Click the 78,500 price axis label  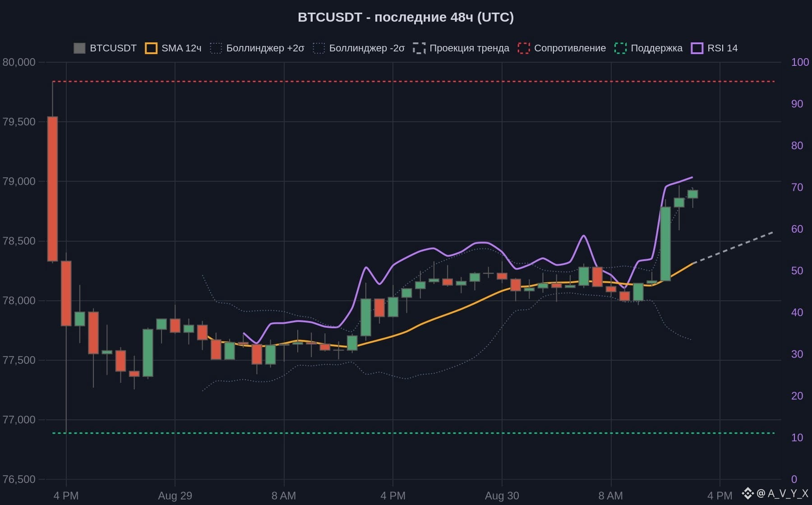click(19, 241)
